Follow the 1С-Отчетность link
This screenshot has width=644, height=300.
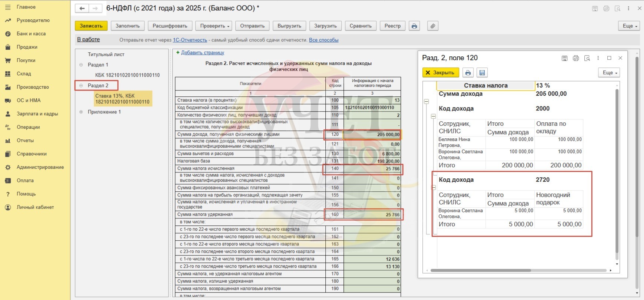190,40
